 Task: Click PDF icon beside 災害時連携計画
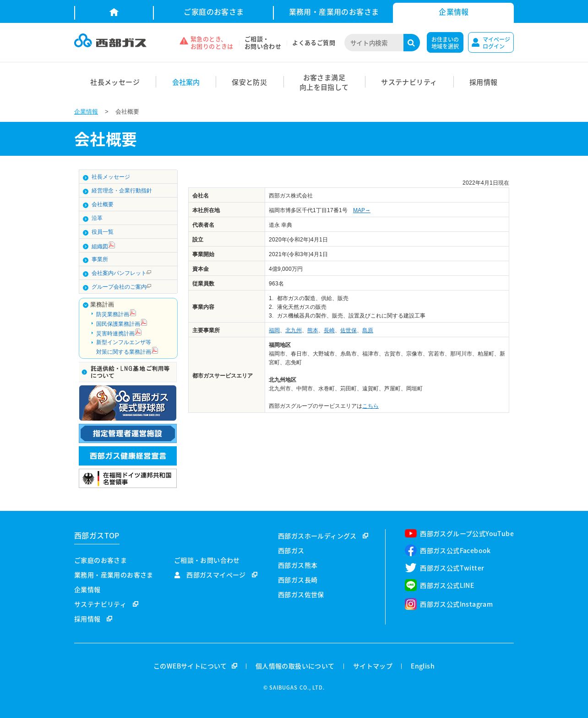[x=138, y=332]
